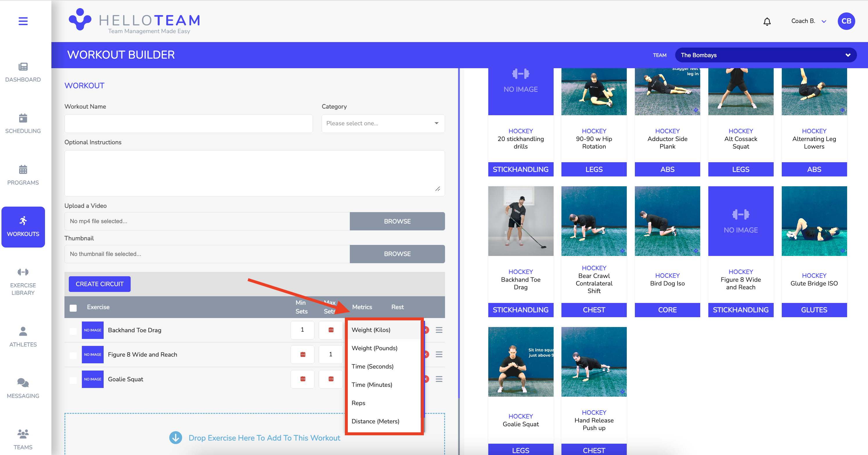Viewport: 868px width, 455px height.
Task: Choose Distance (Meters) metric option
Action: click(x=384, y=421)
